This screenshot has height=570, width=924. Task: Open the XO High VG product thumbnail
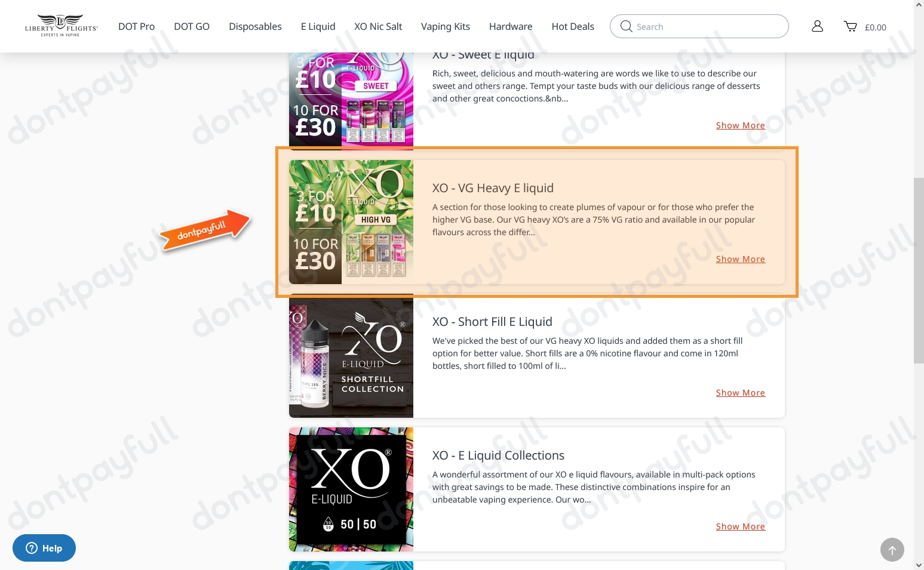pyautogui.click(x=351, y=222)
